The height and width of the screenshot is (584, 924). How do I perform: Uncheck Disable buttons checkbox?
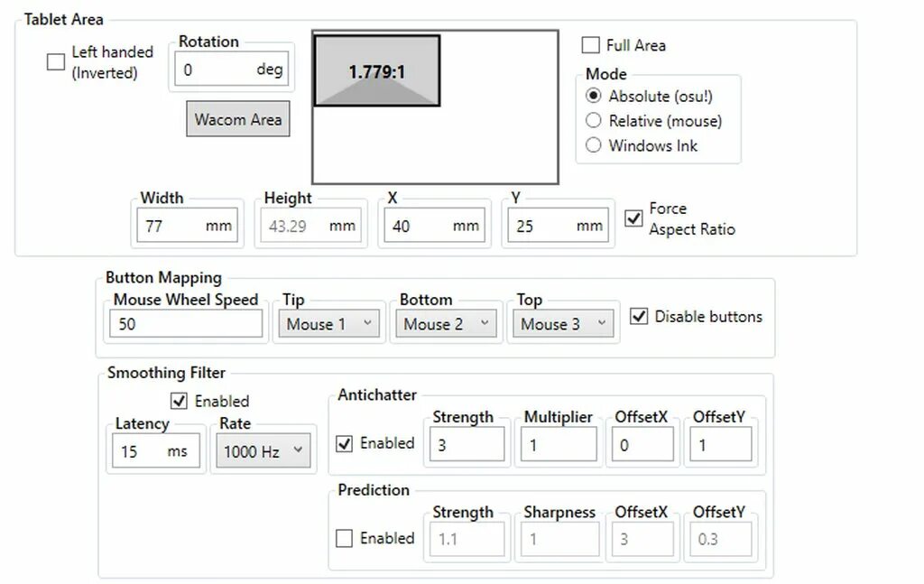coord(639,317)
